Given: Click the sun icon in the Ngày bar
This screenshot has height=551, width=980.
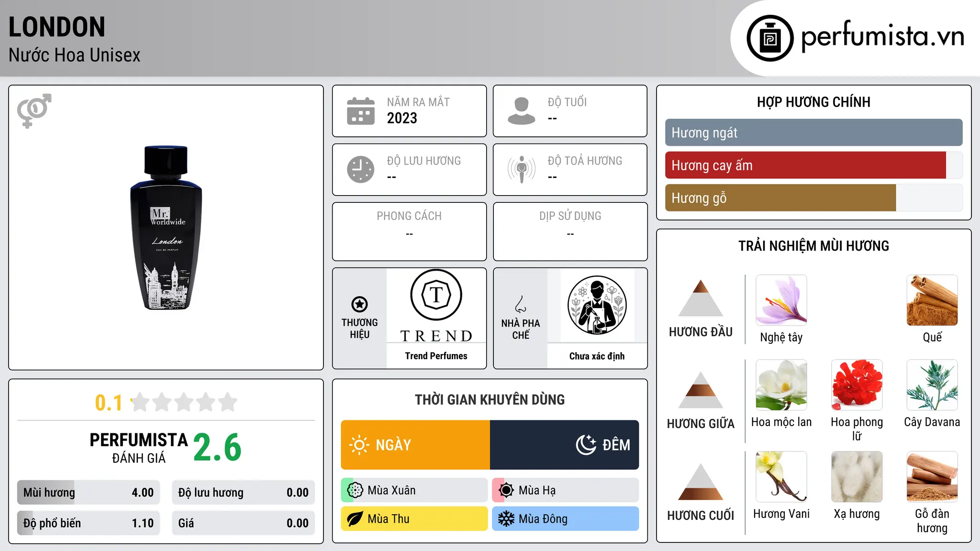Looking at the screenshot, I should [359, 445].
